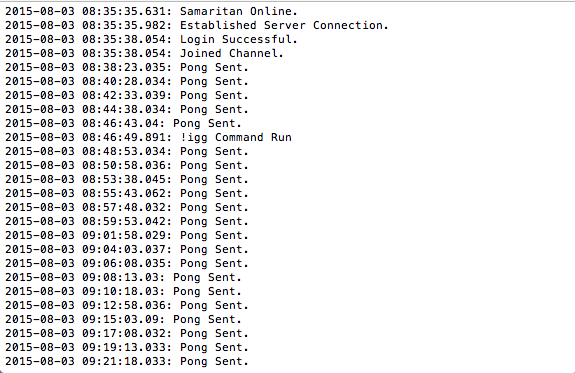Click the 08:38:23.035 Pong Sent line
The width and height of the screenshot is (575, 373).
[127, 67]
